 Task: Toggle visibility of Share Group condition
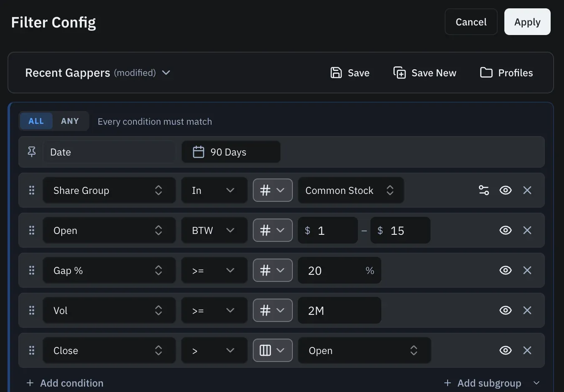506,190
